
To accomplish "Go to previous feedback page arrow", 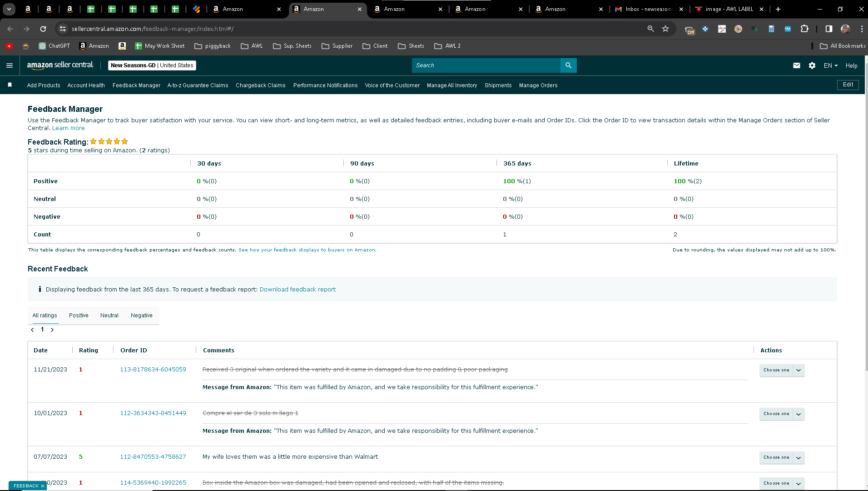I will [x=32, y=330].
